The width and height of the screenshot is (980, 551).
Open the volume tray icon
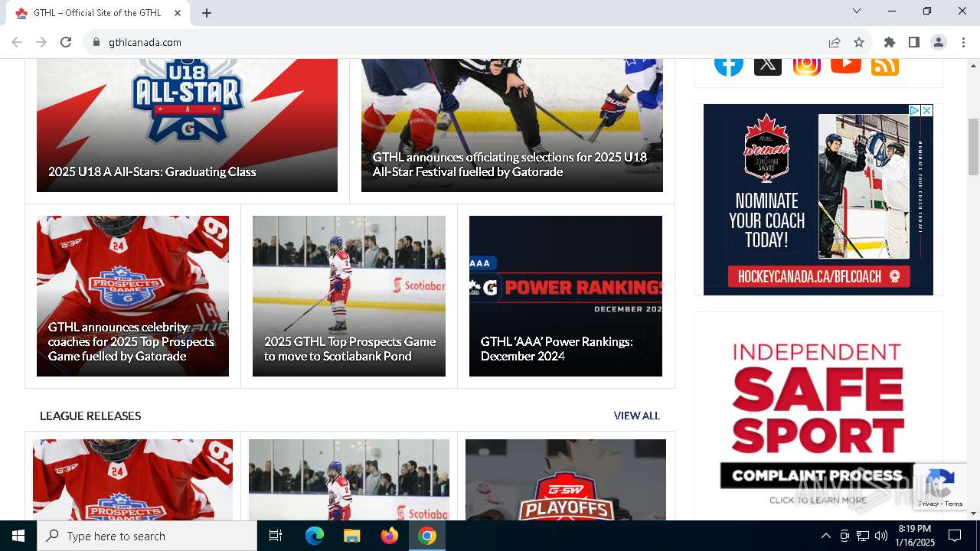point(881,536)
